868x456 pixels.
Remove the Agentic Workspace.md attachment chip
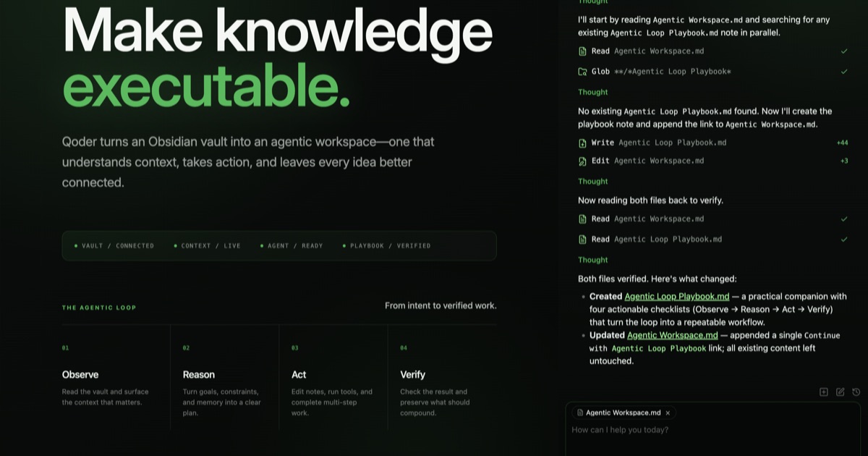click(668, 413)
